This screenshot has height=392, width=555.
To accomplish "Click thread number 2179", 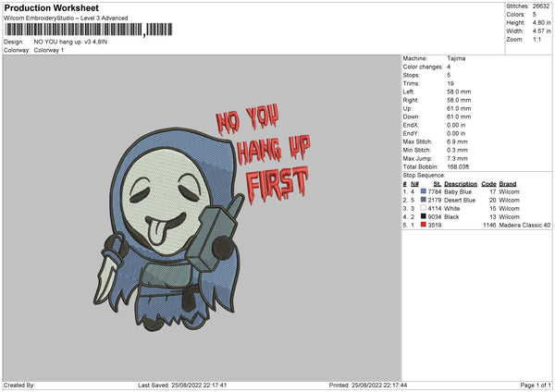I will (x=435, y=201).
